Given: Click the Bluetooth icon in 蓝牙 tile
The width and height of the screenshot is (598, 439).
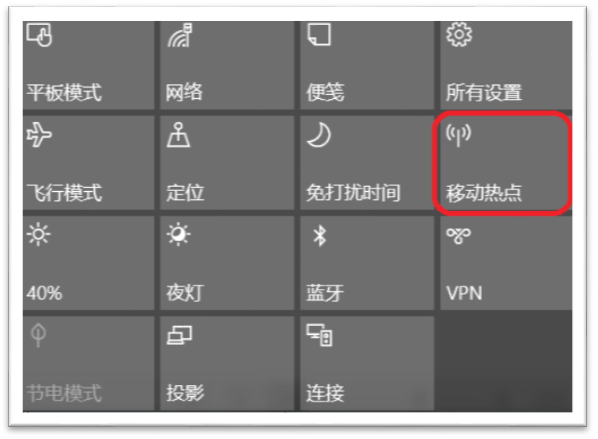Looking at the screenshot, I should tap(320, 235).
